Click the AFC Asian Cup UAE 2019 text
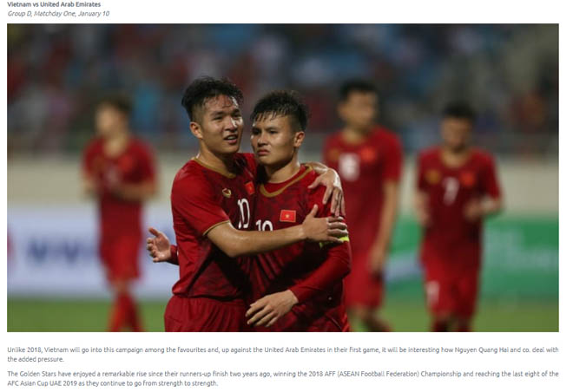Viewport: 573px width, 392px height. coord(42,383)
